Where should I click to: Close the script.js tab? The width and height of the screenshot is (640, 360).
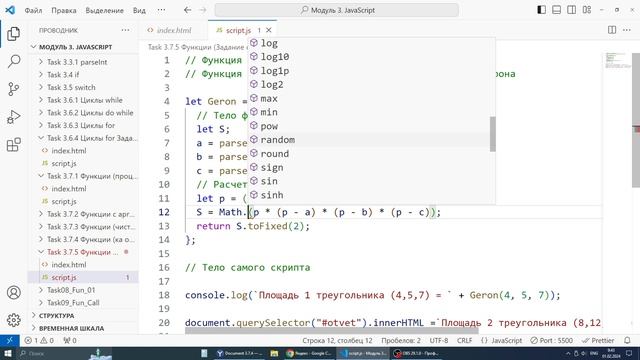pyautogui.click(x=269, y=30)
